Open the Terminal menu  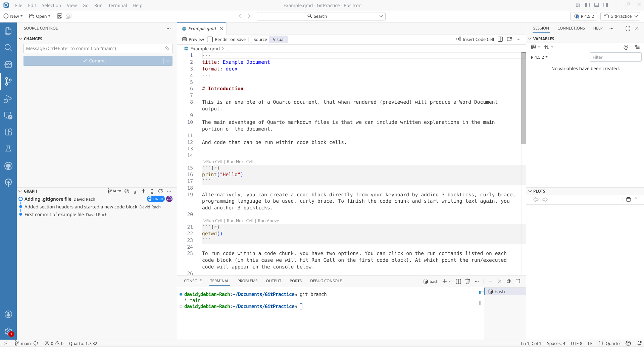pyautogui.click(x=117, y=5)
